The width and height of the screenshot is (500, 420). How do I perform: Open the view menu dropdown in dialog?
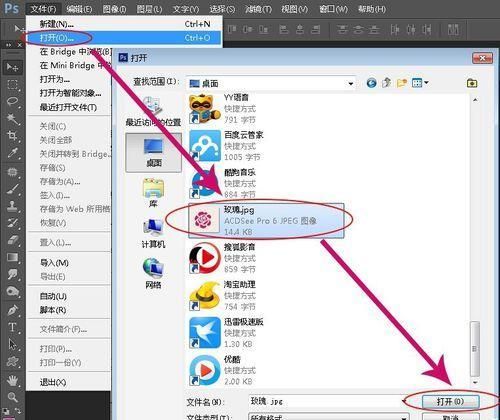420,83
